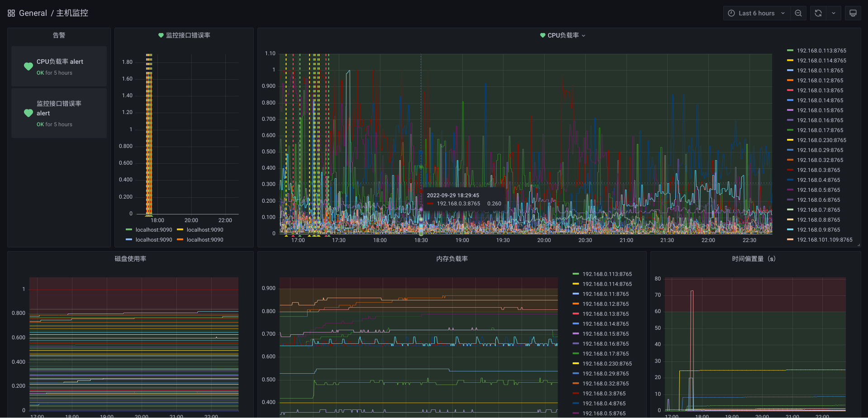Viewport: 868px width, 418px height.
Task: Click the heart icon next to 监控接口错误率 alert
Action: pos(28,113)
